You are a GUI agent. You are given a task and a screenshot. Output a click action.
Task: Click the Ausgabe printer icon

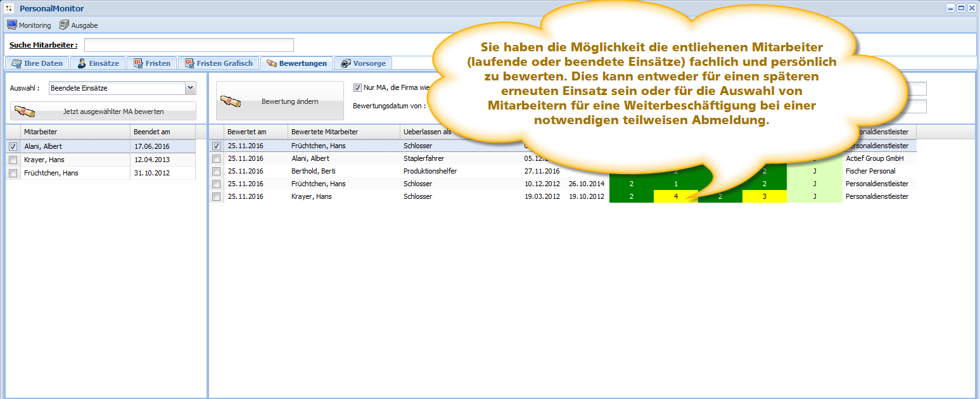(64, 25)
